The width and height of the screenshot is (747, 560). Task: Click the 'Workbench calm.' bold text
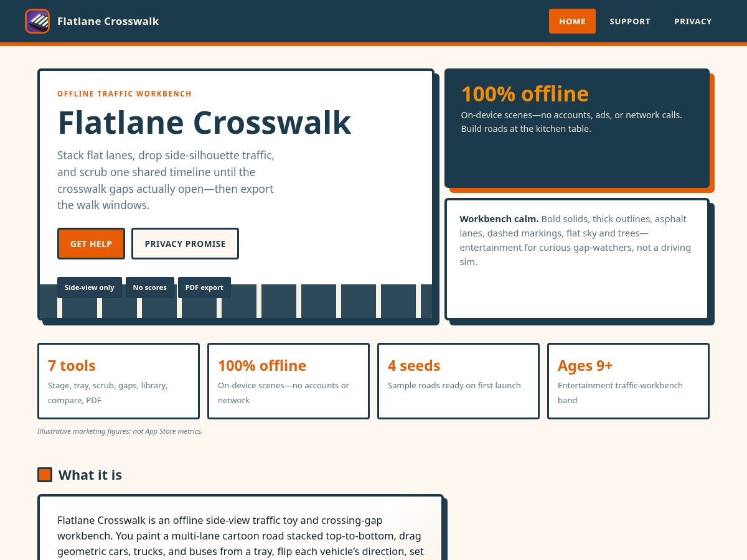pos(499,219)
